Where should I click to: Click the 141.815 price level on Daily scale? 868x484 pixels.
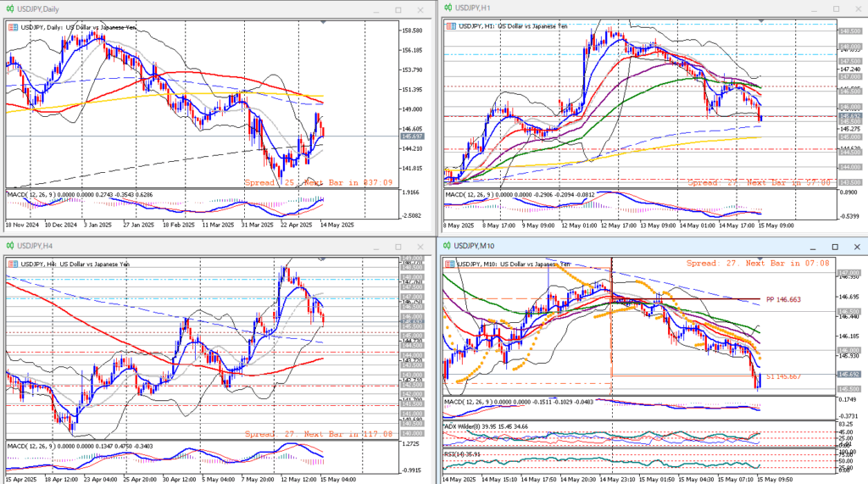[x=413, y=169]
